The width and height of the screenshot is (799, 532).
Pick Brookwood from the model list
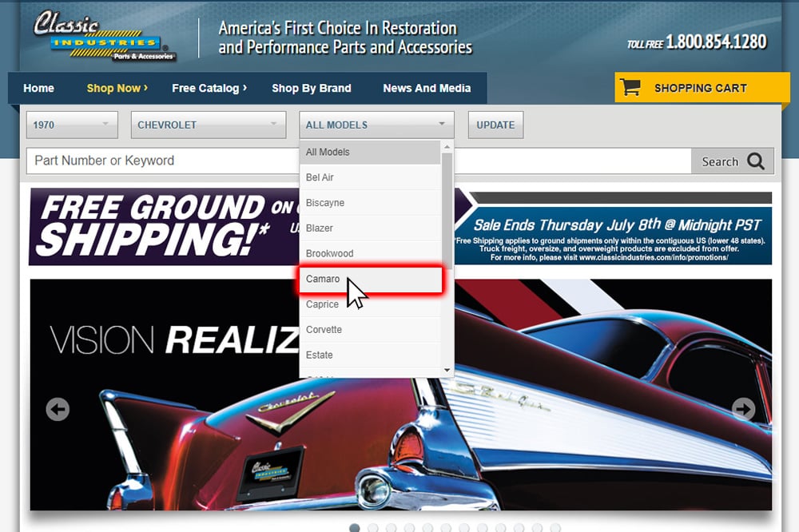(370, 253)
